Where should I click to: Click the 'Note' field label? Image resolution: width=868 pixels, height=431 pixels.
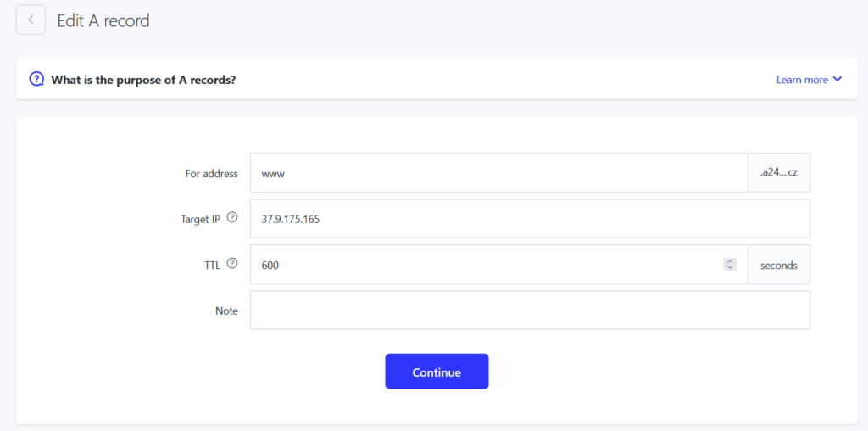click(226, 311)
